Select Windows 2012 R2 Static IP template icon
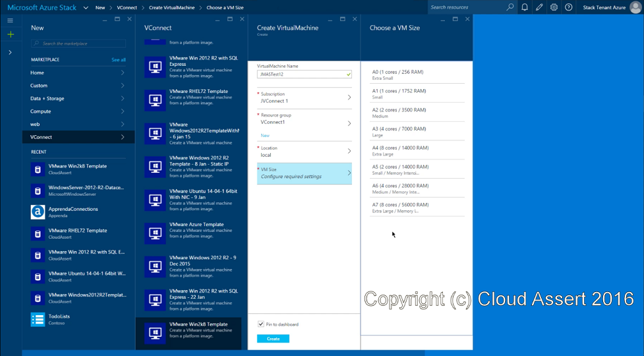This screenshot has height=356, width=644. pos(156,167)
